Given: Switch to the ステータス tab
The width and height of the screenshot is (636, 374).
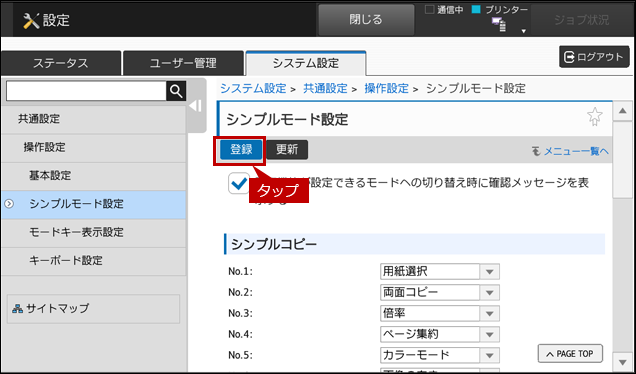Looking at the screenshot, I should coord(61,63).
